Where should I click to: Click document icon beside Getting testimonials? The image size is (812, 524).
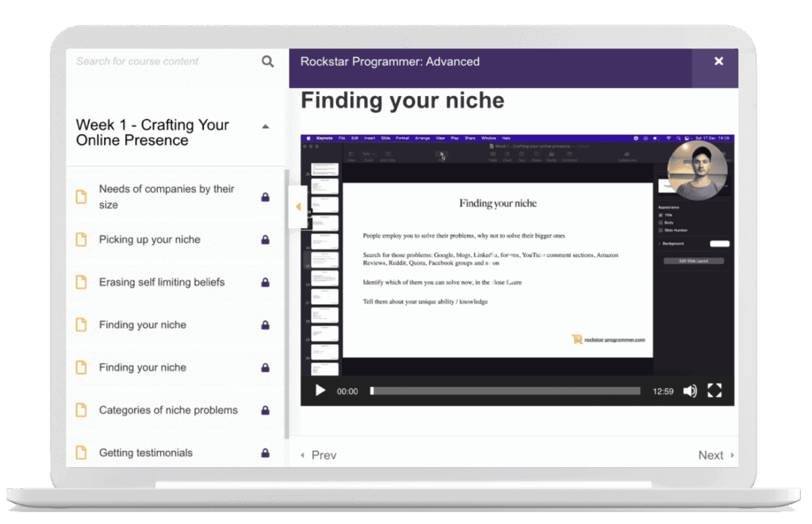80,453
